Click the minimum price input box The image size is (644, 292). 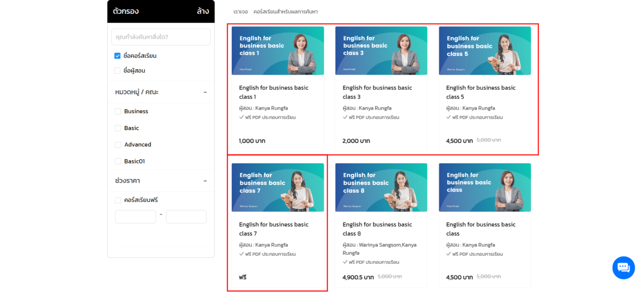pos(135,217)
